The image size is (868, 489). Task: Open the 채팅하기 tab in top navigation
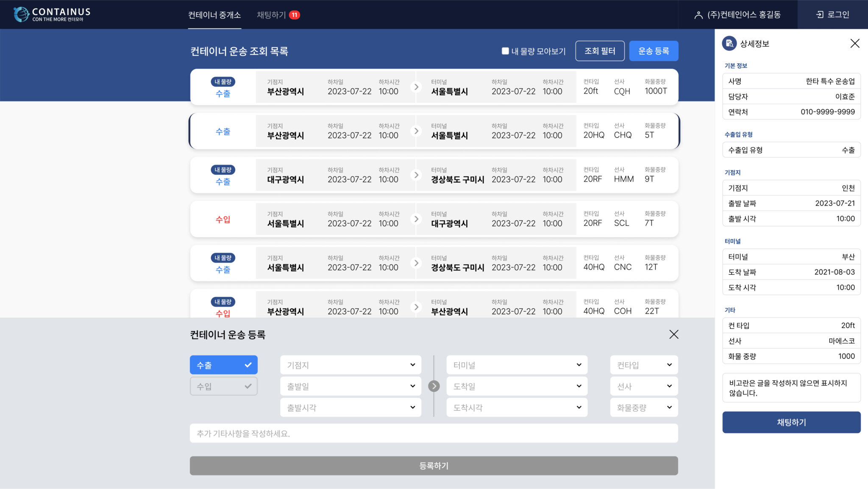(x=271, y=15)
